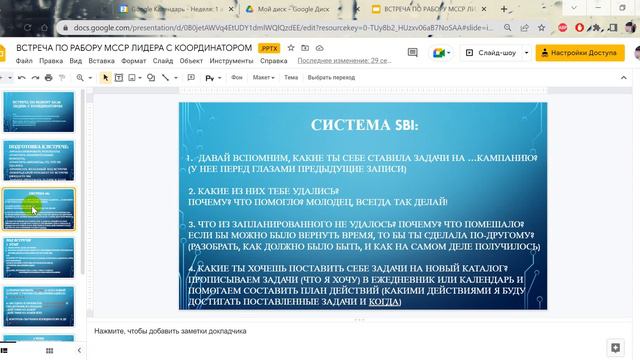
Task: Click the Explore icon at bottom right
Action: point(616,348)
